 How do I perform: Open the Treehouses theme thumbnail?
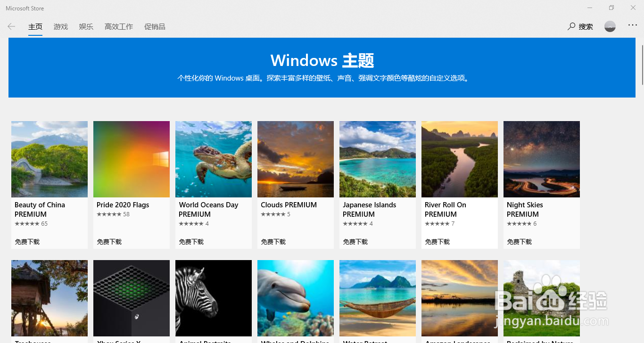pyautogui.click(x=49, y=298)
